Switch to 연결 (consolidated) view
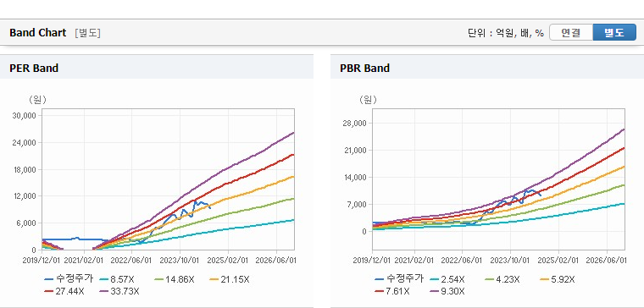 571,33
